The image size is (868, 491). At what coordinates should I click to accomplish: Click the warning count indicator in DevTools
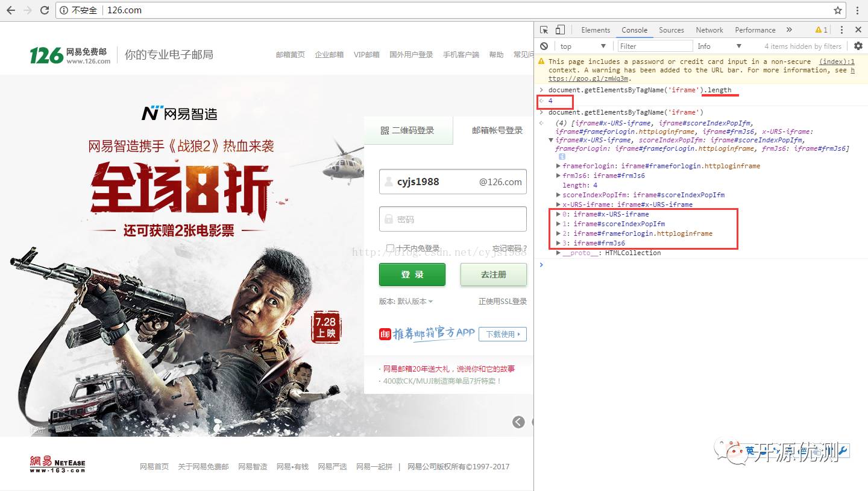pos(820,29)
